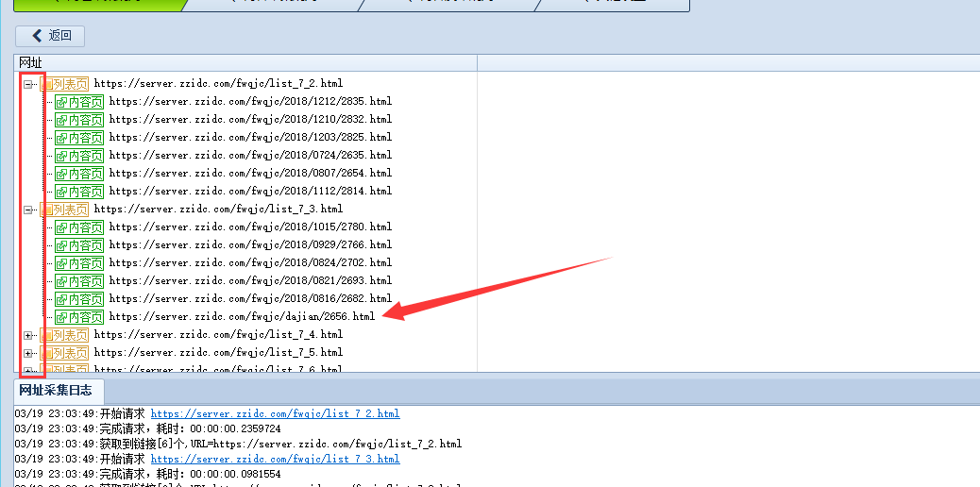Select the 2018/1112/2814.html URL row
The width and height of the screenshot is (980, 487).
(x=250, y=191)
